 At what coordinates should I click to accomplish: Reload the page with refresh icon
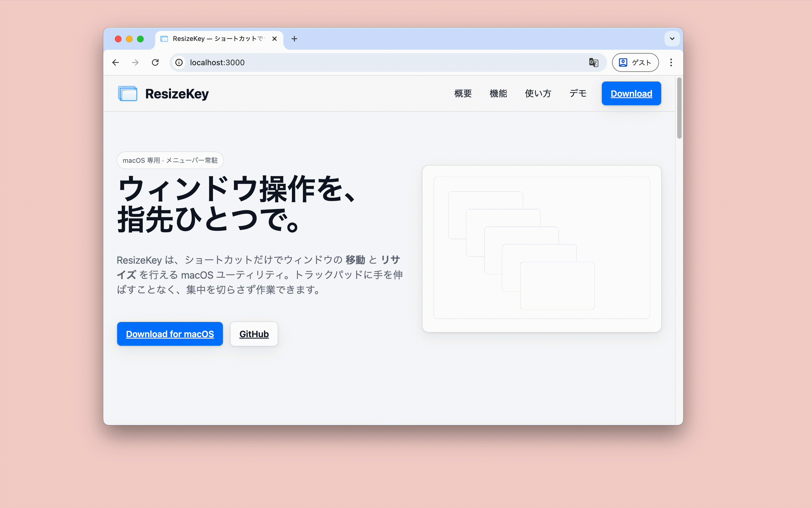(x=155, y=62)
